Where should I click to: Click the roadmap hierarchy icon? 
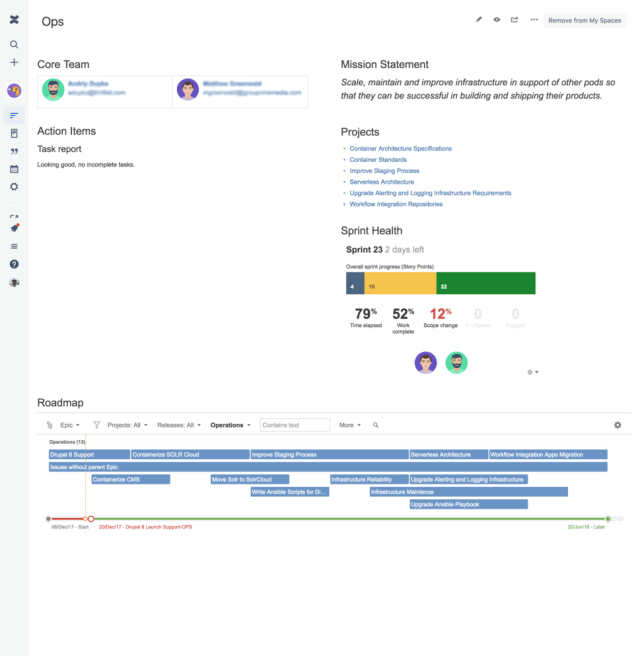coord(50,425)
